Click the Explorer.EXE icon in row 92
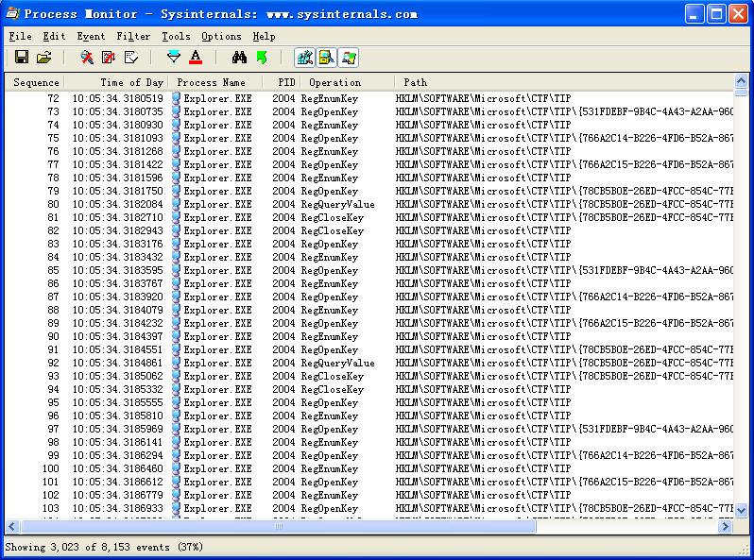The image size is (754, 560). click(176, 363)
